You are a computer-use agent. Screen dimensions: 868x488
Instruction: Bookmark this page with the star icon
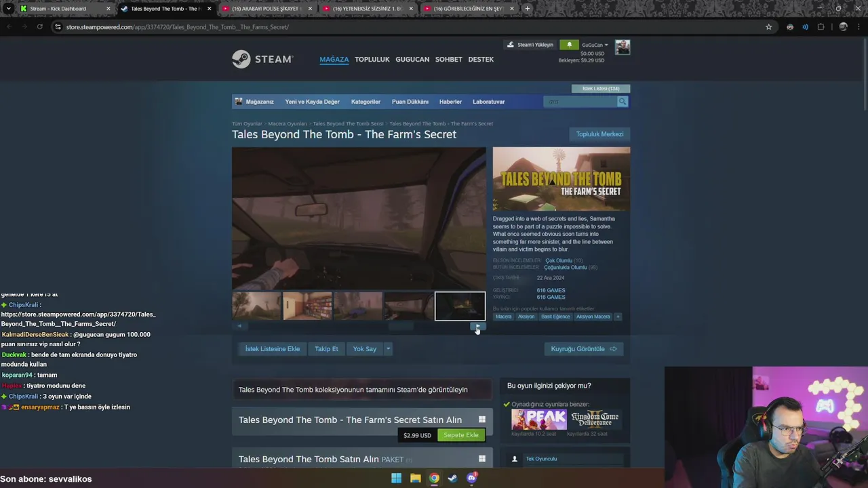(x=768, y=27)
